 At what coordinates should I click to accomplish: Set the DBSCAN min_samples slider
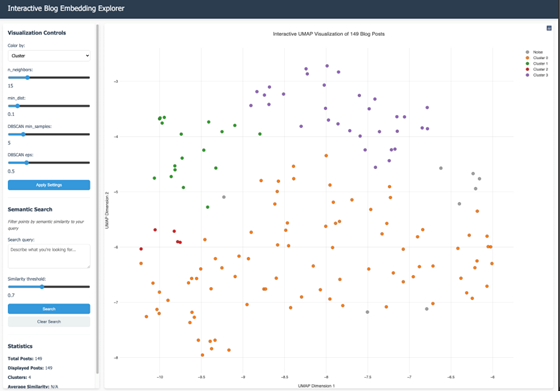tap(49, 134)
